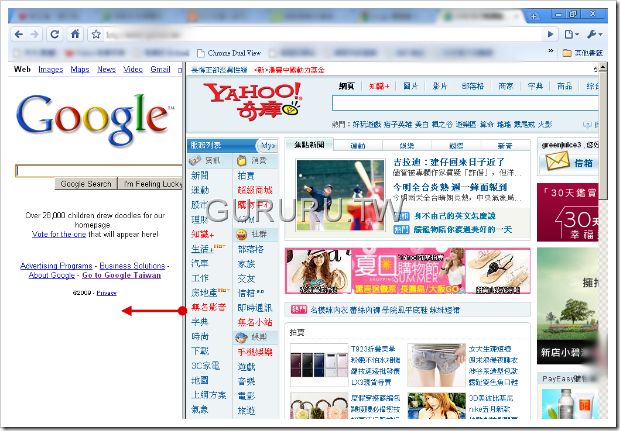Open a new tab with plus button
The image size is (620, 431).
(534, 16)
